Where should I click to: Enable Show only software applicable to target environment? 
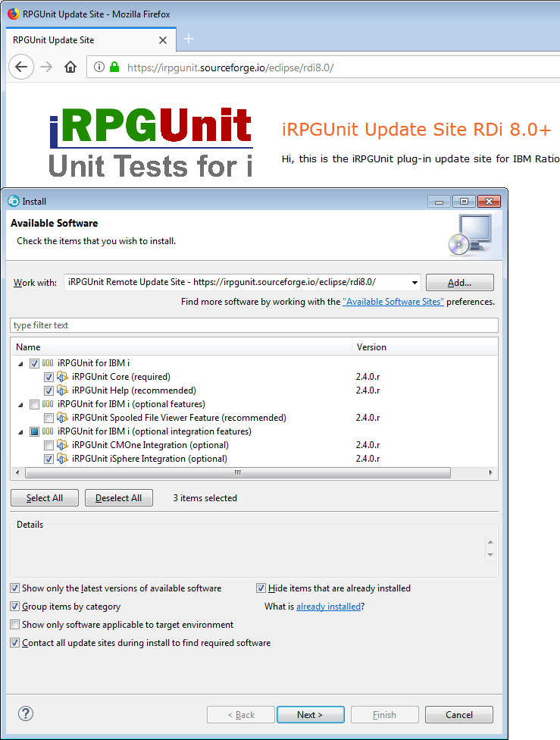15,625
